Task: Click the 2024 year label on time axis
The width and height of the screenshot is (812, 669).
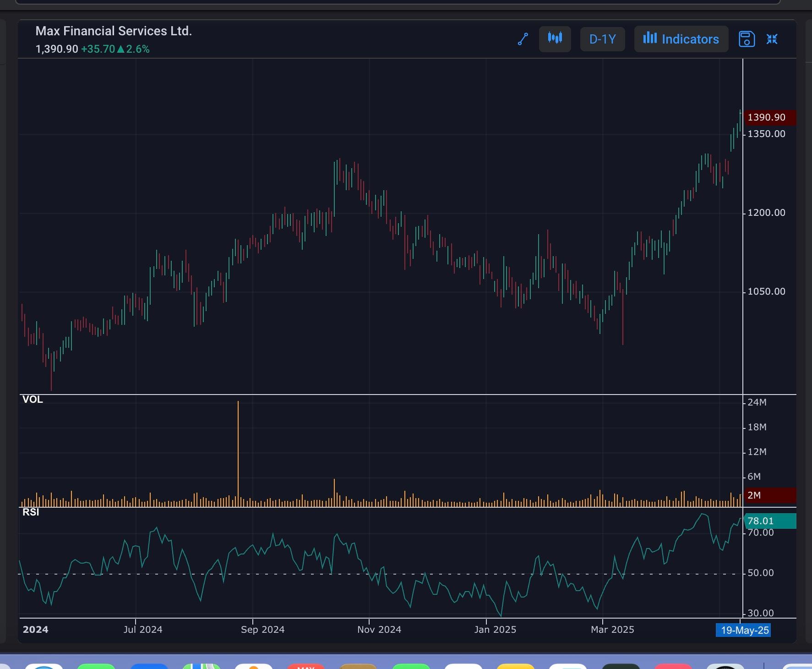Action: pos(36,630)
